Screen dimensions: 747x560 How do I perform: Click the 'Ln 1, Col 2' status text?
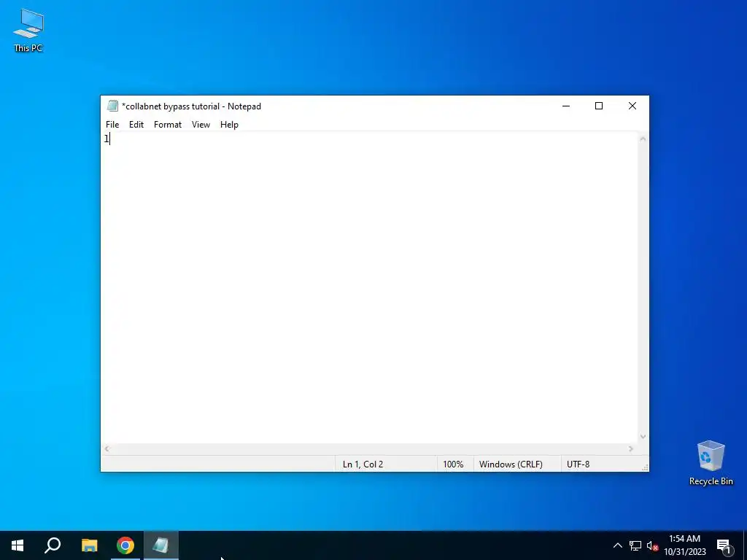tap(363, 464)
